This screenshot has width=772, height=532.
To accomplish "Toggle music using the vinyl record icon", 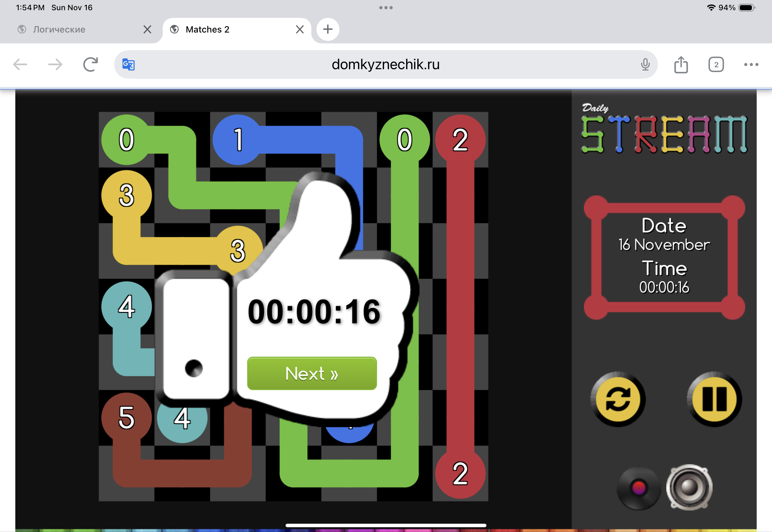I will pos(638,488).
